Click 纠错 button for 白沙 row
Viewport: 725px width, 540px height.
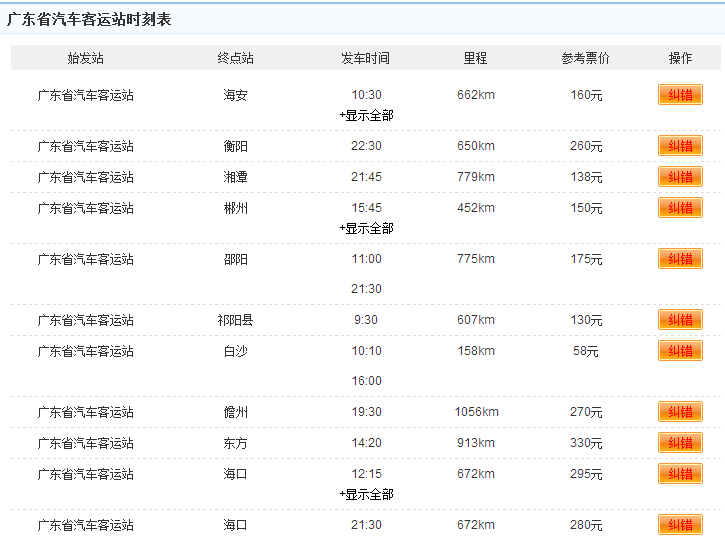click(680, 351)
